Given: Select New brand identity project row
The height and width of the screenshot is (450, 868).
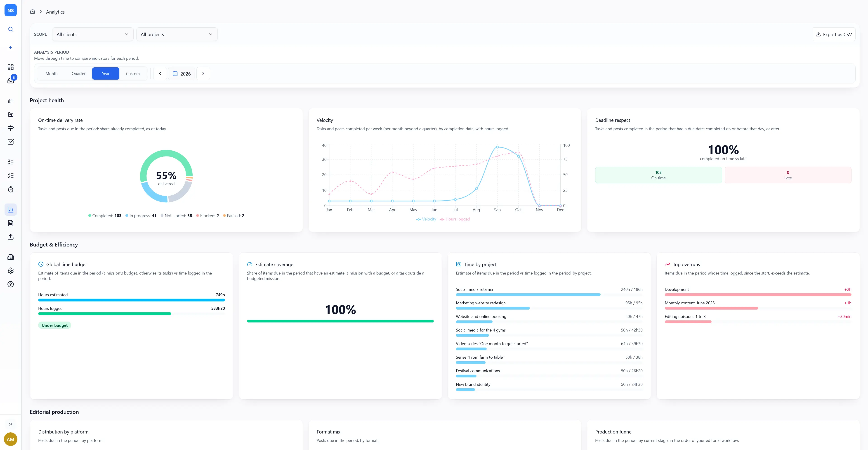Looking at the screenshot, I should [x=549, y=387].
